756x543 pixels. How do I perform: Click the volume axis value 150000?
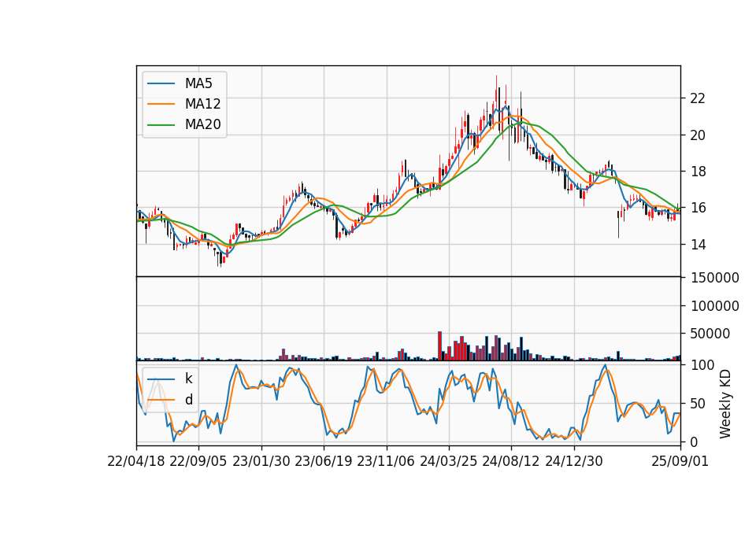pos(714,278)
